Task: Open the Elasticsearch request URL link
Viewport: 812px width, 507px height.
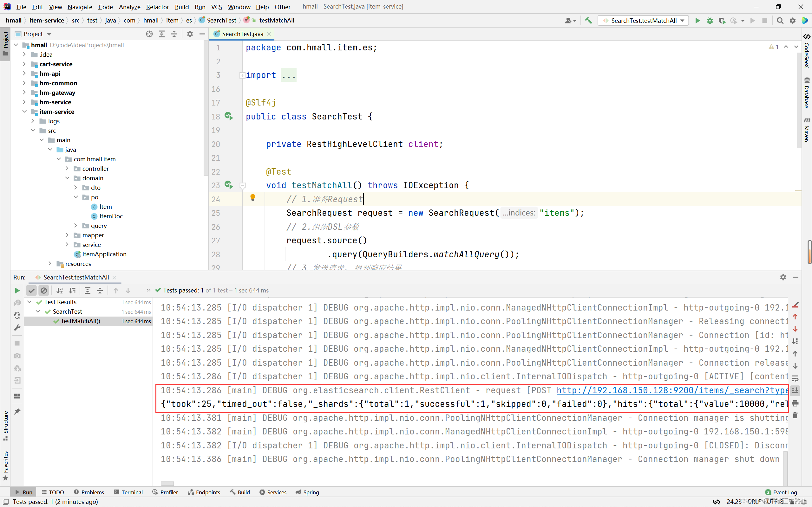Action: 671,390
